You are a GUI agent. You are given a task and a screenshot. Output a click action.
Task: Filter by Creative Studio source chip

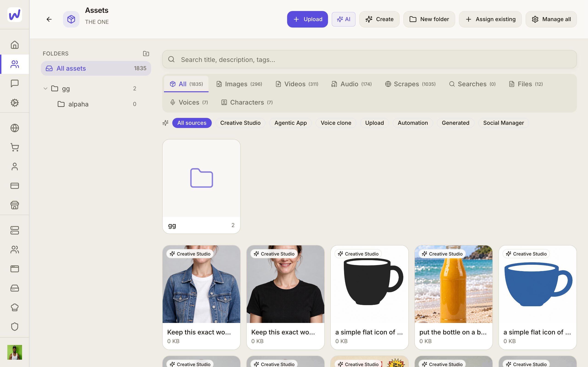coord(240,123)
